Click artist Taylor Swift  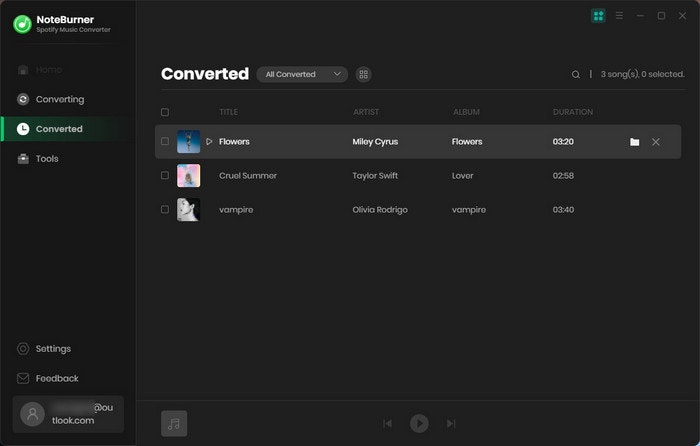click(375, 175)
